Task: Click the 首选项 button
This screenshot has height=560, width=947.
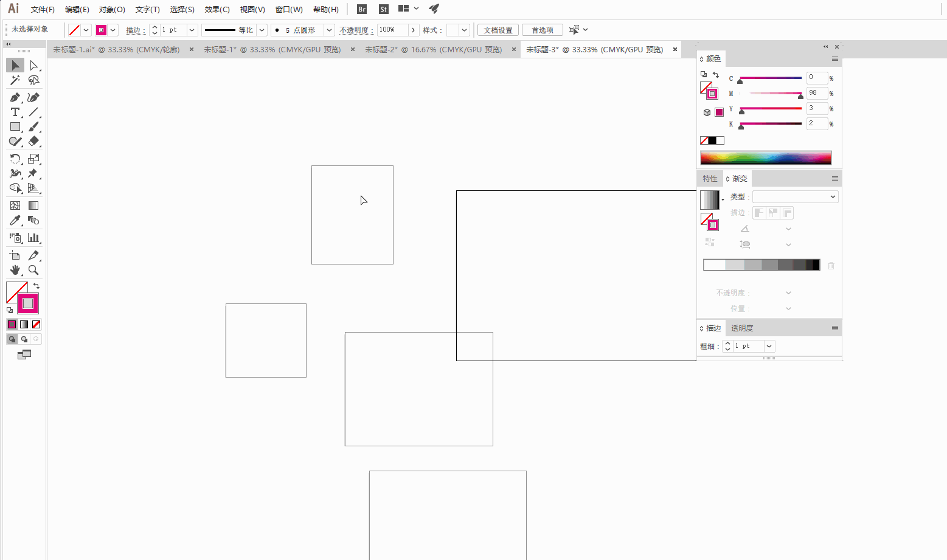Action: point(542,30)
